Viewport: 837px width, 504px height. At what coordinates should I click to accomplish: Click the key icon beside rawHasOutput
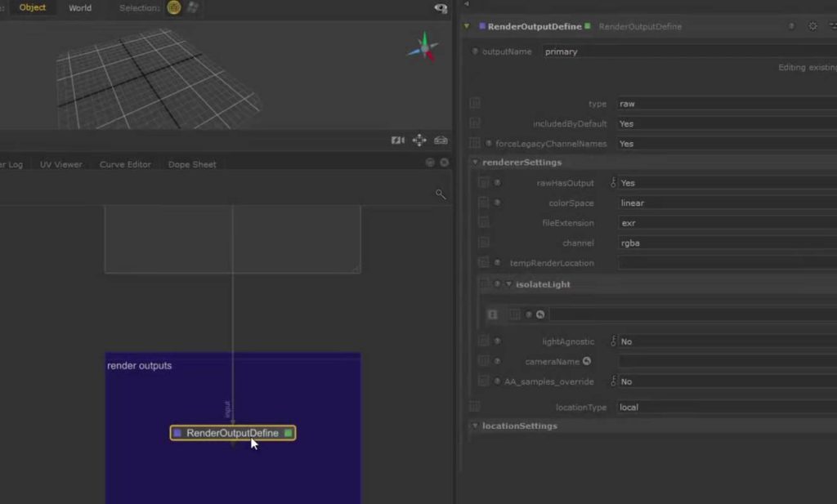point(613,183)
